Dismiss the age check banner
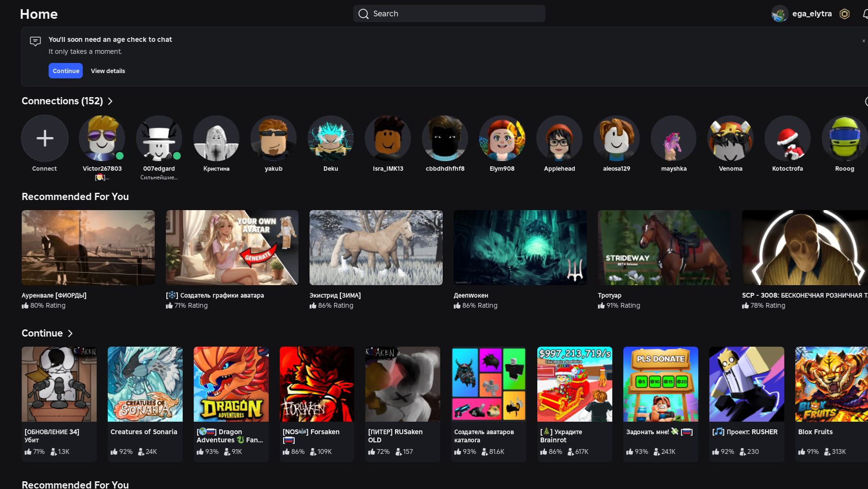 pos(864,41)
